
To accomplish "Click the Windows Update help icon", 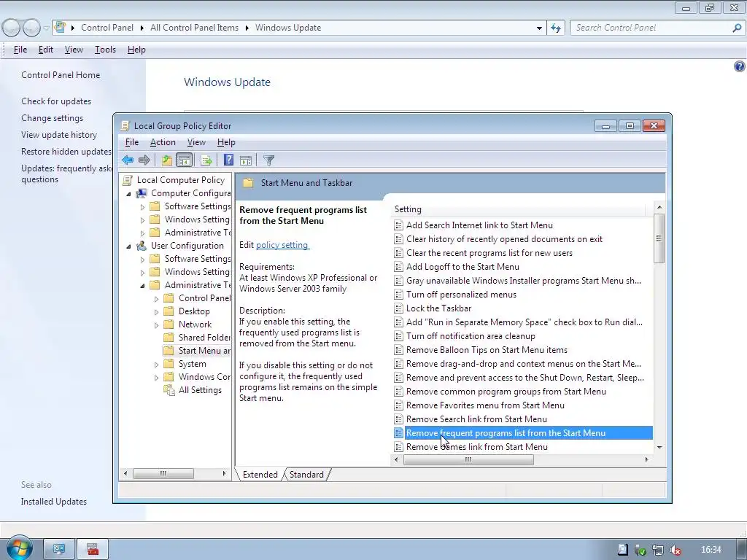I will 739,66.
